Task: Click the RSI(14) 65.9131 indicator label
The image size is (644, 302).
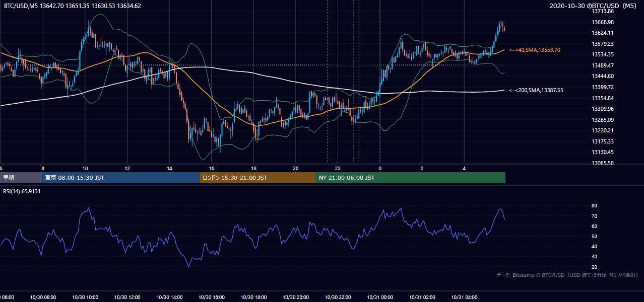Action: [22, 191]
